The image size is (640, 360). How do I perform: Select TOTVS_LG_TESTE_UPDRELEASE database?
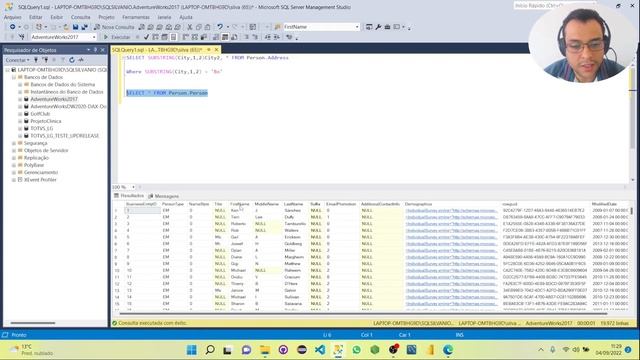[65, 136]
